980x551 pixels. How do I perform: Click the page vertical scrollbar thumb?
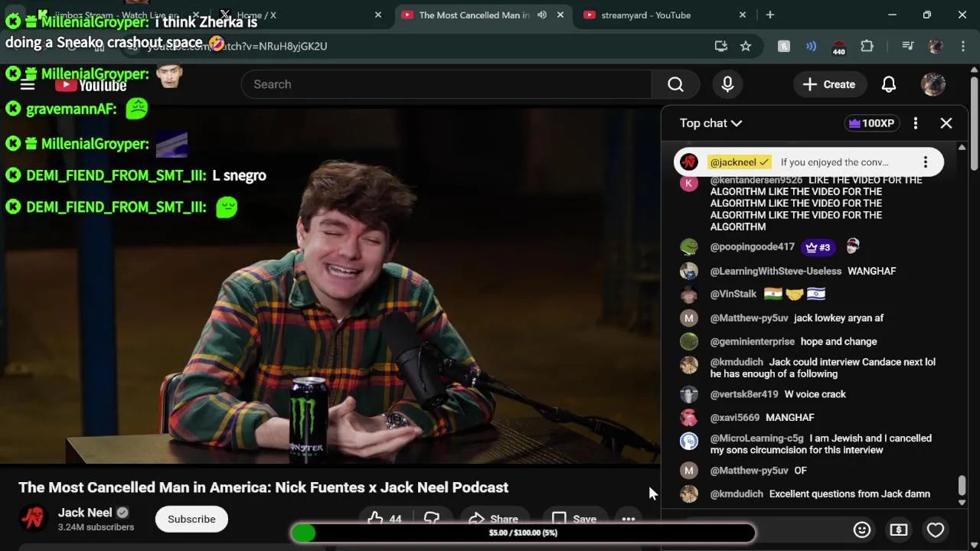coord(974,122)
